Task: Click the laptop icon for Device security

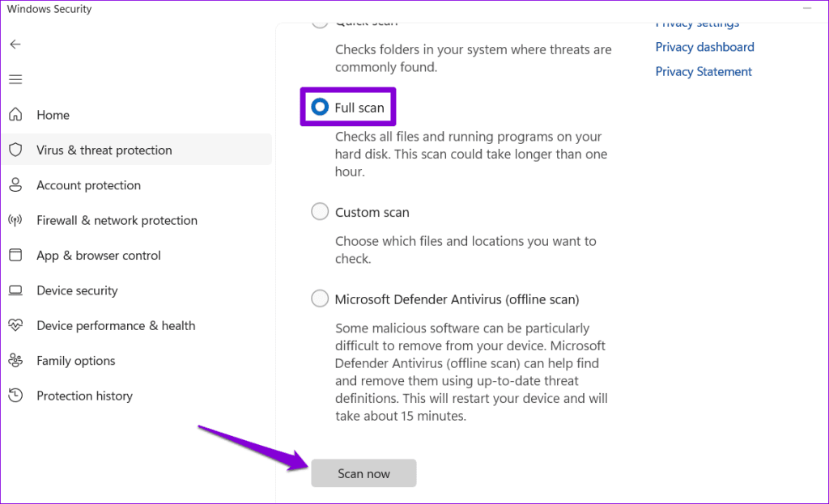Action: pos(15,290)
